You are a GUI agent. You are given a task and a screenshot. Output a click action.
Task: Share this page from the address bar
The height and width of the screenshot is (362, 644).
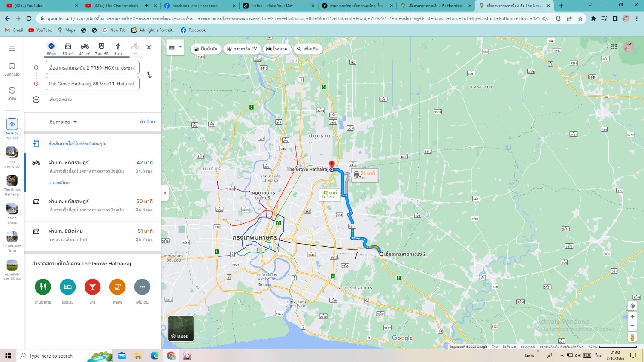pos(569,18)
